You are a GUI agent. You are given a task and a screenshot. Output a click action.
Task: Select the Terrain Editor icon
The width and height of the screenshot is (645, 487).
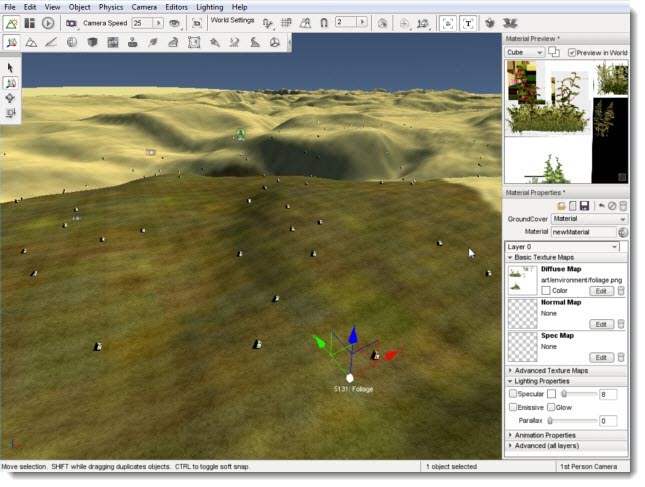tap(31, 42)
